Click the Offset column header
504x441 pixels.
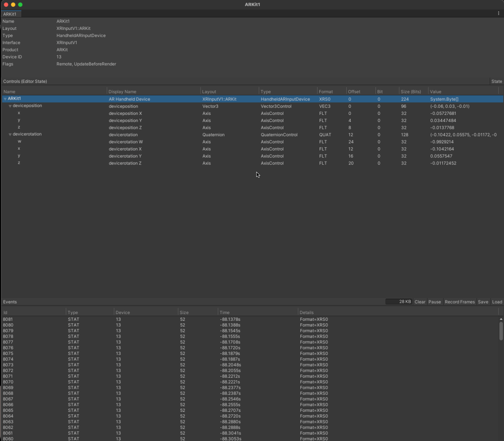[x=360, y=91]
